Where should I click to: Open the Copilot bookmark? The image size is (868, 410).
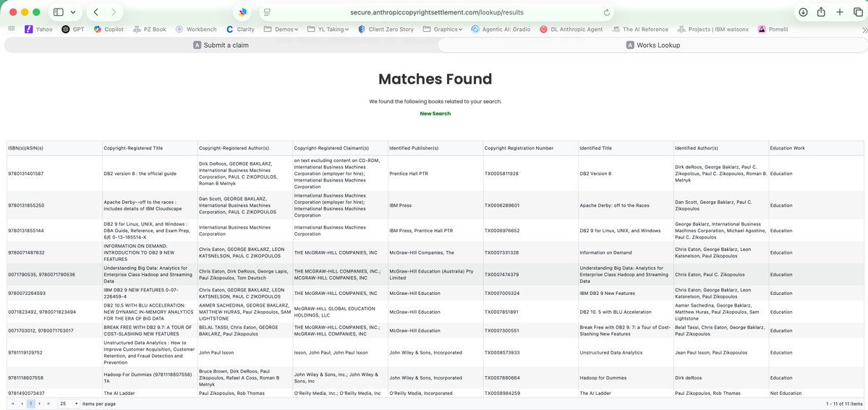[109, 30]
